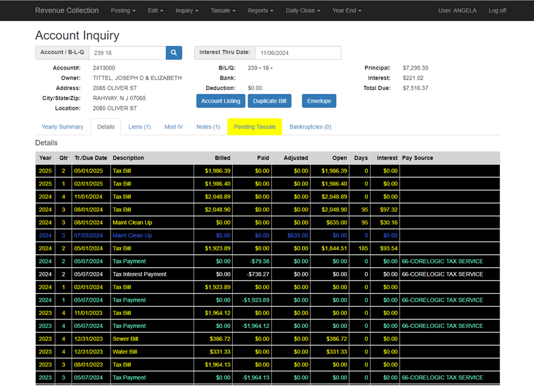
Task: Click the Tr./Due Date column header
Action: tap(91, 158)
